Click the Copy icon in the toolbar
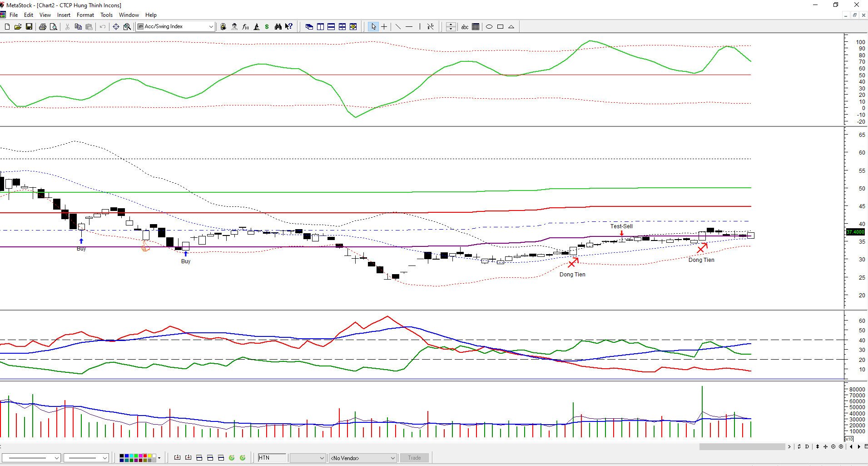 (x=78, y=27)
